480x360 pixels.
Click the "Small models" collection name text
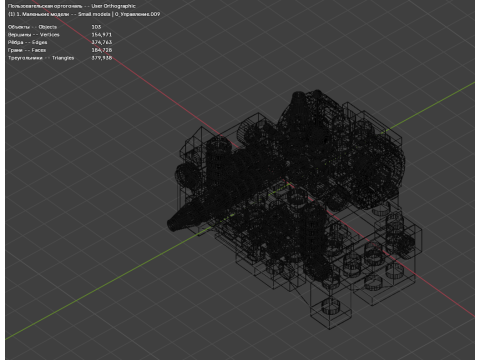[x=94, y=14]
